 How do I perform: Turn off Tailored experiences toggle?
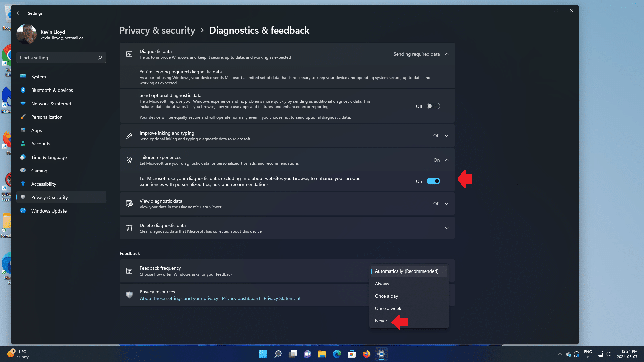click(433, 181)
